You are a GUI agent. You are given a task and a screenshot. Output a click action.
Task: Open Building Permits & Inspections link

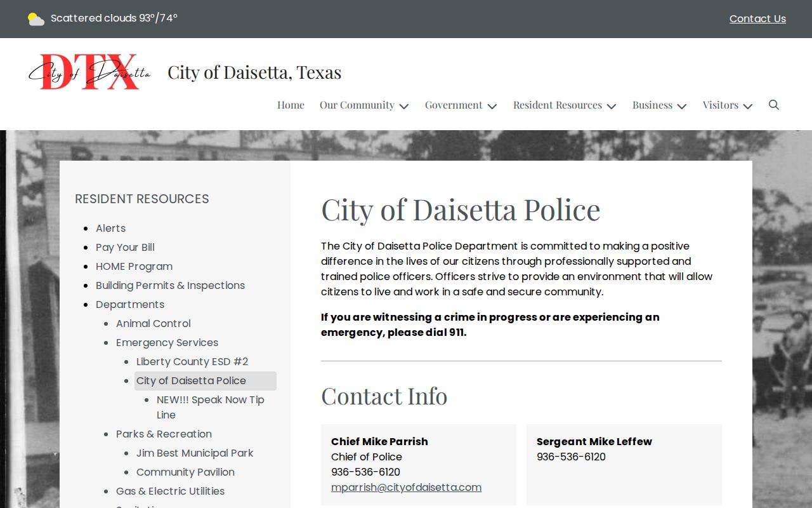pyautogui.click(x=170, y=285)
